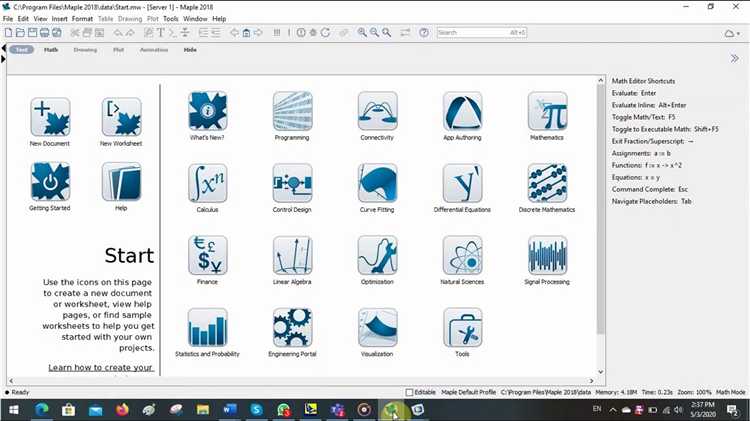The image size is (750, 421).
Task: Open the New Document icon
Action: pos(50,117)
